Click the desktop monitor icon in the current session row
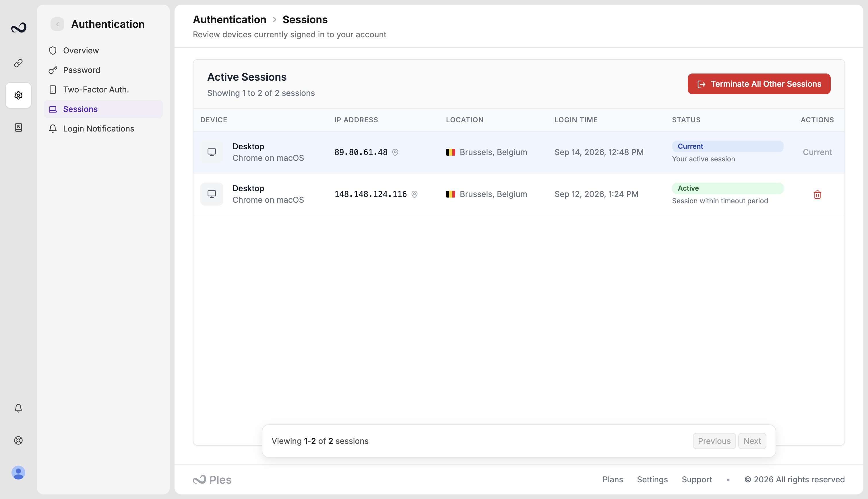 (212, 152)
